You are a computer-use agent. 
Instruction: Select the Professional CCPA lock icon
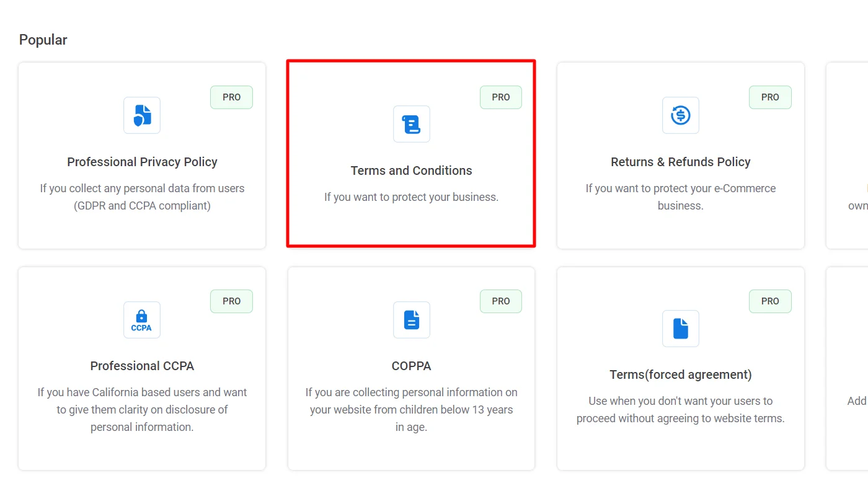(x=141, y=319)
